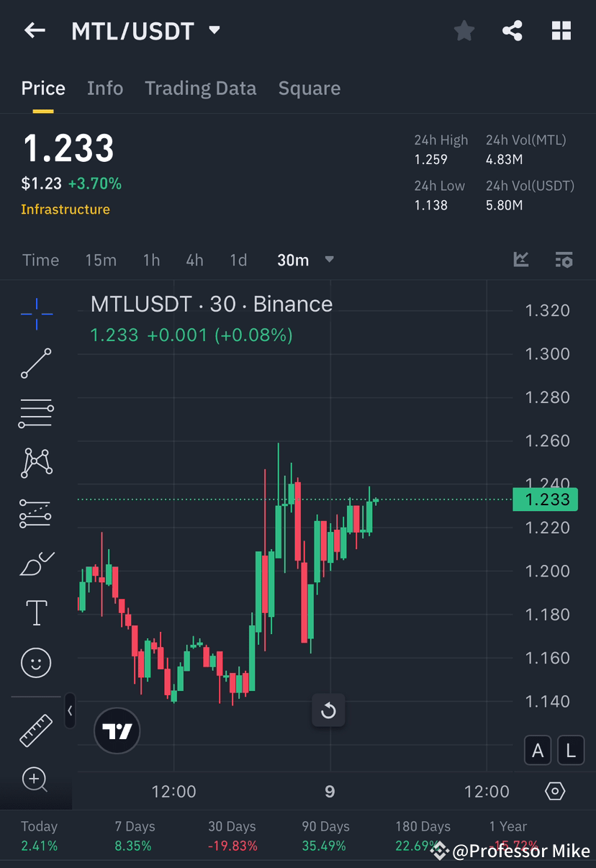This screenshot has height=868, width=596.
Task: Toggle the favorite star for MTL/USDT
Action: 464,30
